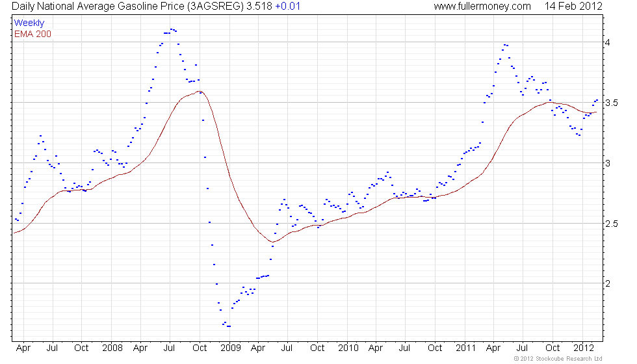Select the blue 'Weekly' legend label
Image resolution: width=637 pixels, height=364 pixels.
click(29, 23)
